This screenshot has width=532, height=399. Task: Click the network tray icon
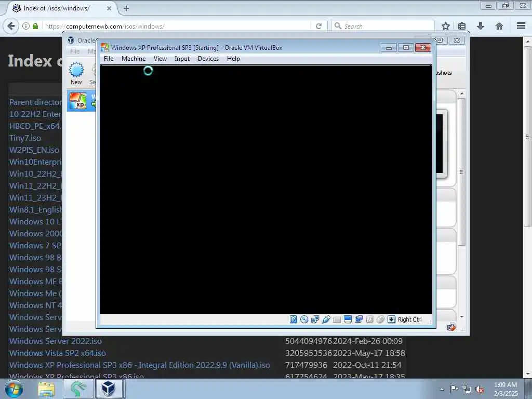pyautogui.click(x=467, y=389)
